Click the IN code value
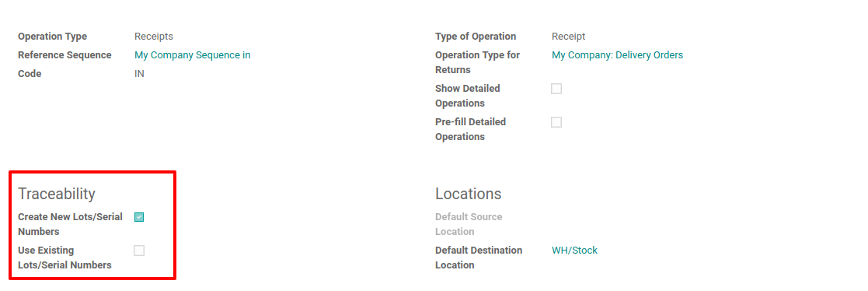 click(x=140, y=73)
